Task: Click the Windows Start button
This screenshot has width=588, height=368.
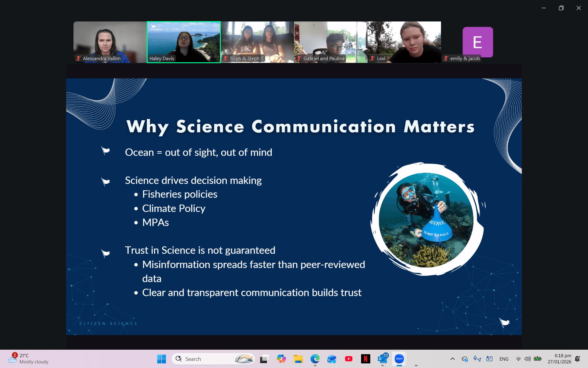Action: tap(161, 359)
